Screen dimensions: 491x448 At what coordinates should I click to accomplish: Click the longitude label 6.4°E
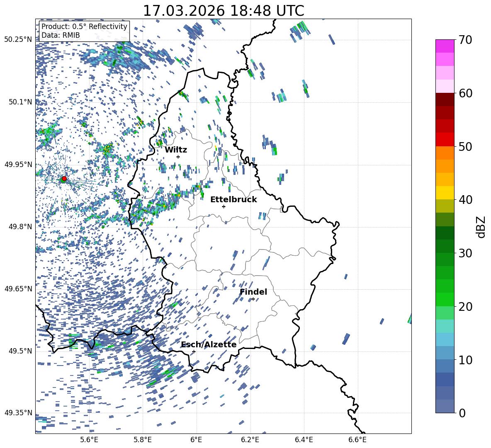tap(304, 440)
